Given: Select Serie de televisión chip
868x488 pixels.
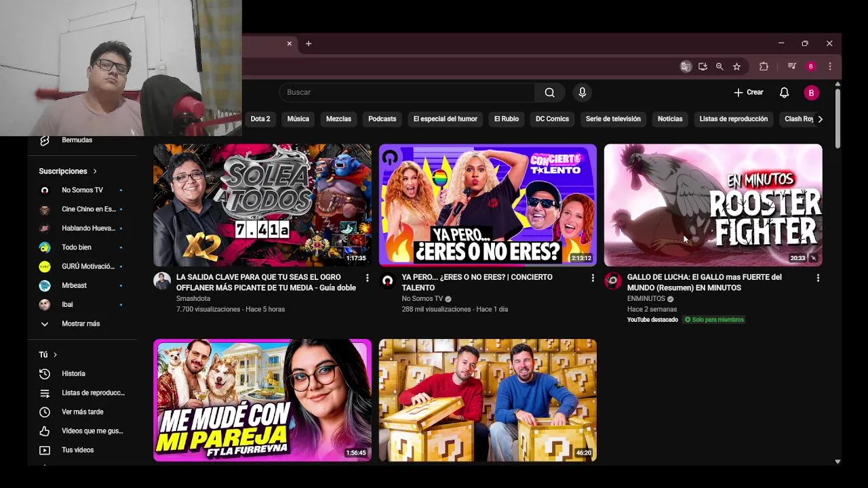Looking at the screenshot, I should click(613, 119).
